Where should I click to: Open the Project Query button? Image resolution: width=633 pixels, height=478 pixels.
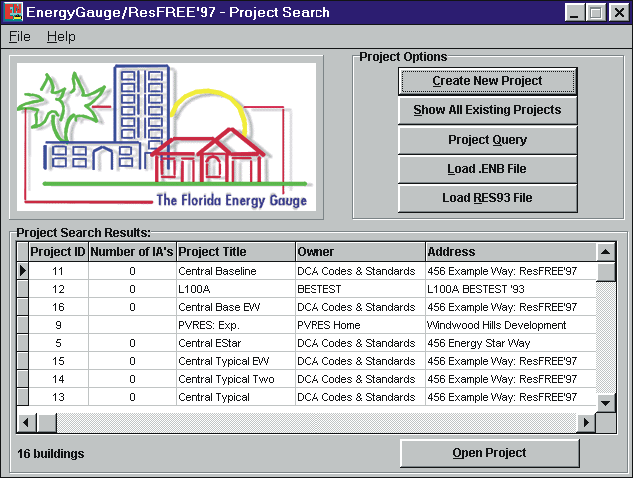click(x=487, y=140)
